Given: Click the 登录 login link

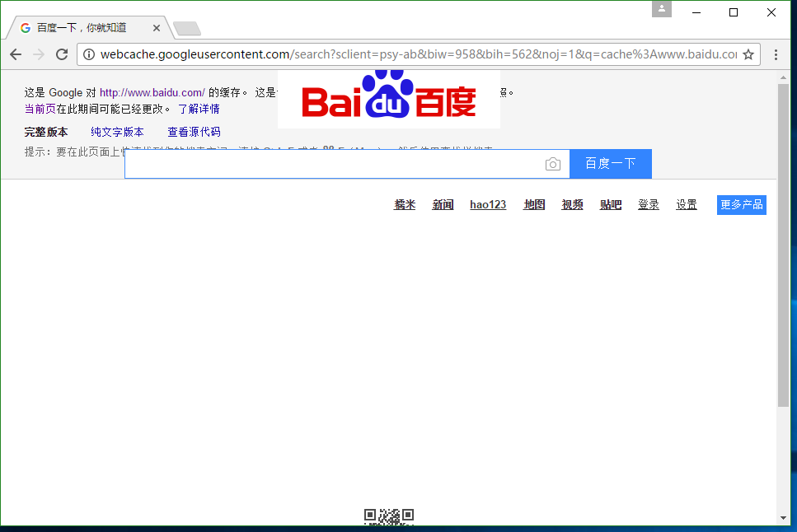Looking at the screenshot, I should tap(649, 204).
